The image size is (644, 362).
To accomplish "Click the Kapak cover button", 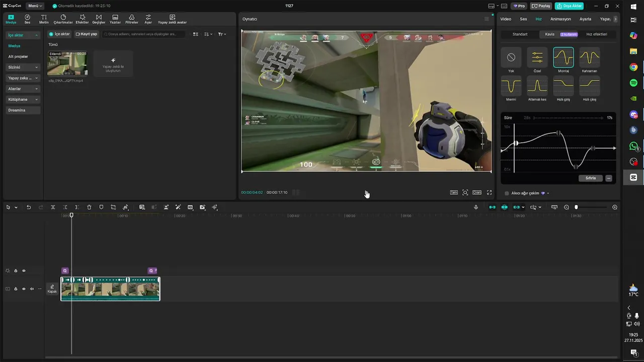I will click(x=52, y=289).
